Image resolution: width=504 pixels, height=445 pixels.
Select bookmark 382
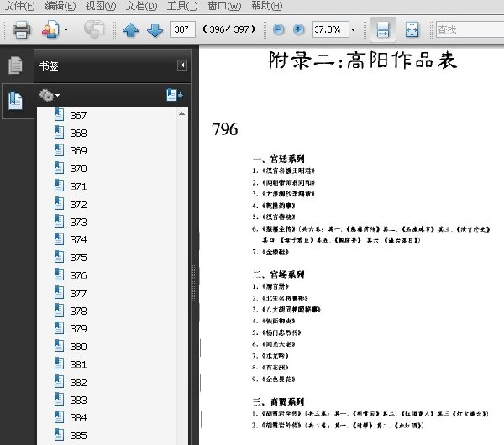click(78, 382)
